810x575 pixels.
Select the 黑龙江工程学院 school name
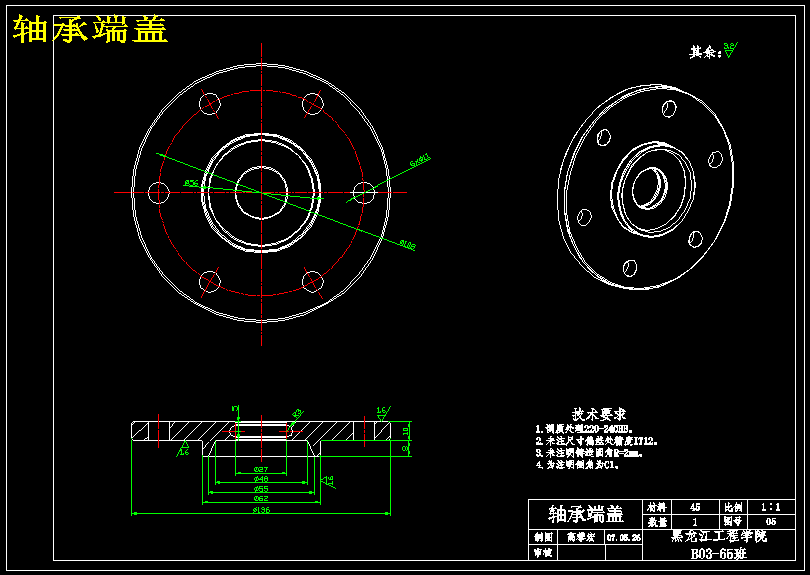pyautogui.click(x=719, y=537)
